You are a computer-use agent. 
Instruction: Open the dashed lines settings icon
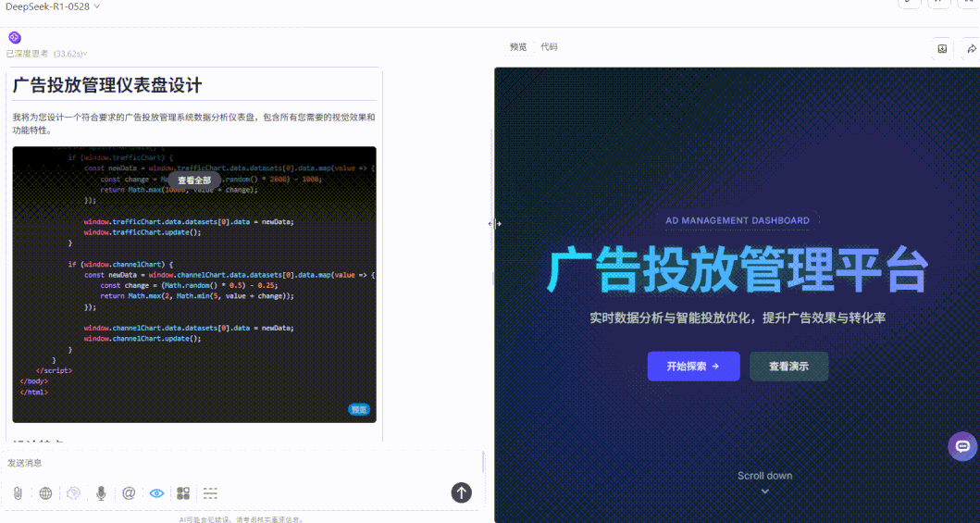[211, 493]
